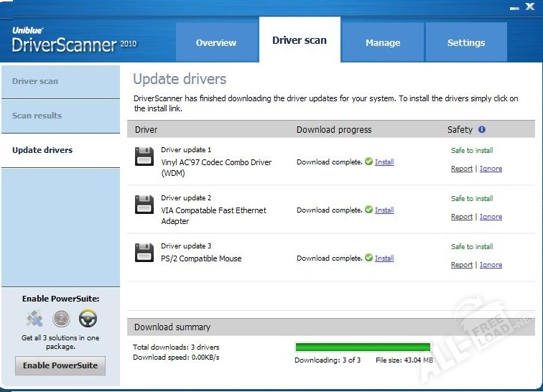Click the floppy disk icon for VIA Ethernet Adapter
Image resolution: width=543 pixels, height=392 pixels.
(x=144, y=205)
